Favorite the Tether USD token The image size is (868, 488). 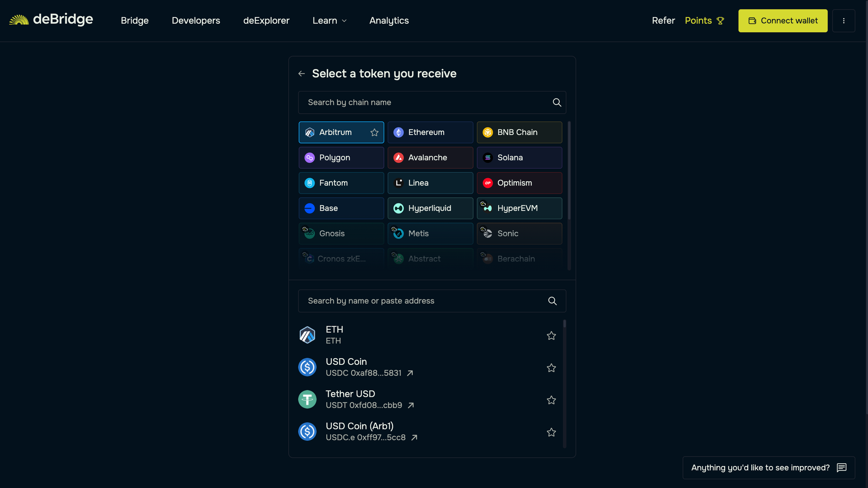tap(551, 400)
